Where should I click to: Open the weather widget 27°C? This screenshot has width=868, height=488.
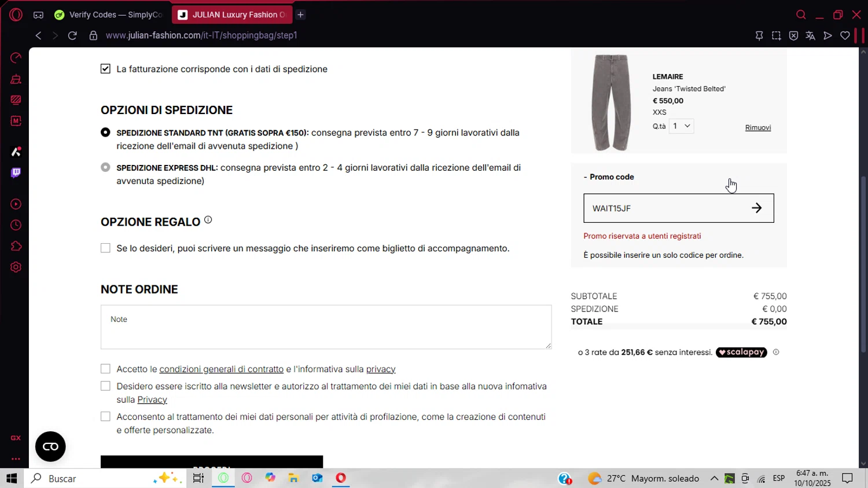643,479
